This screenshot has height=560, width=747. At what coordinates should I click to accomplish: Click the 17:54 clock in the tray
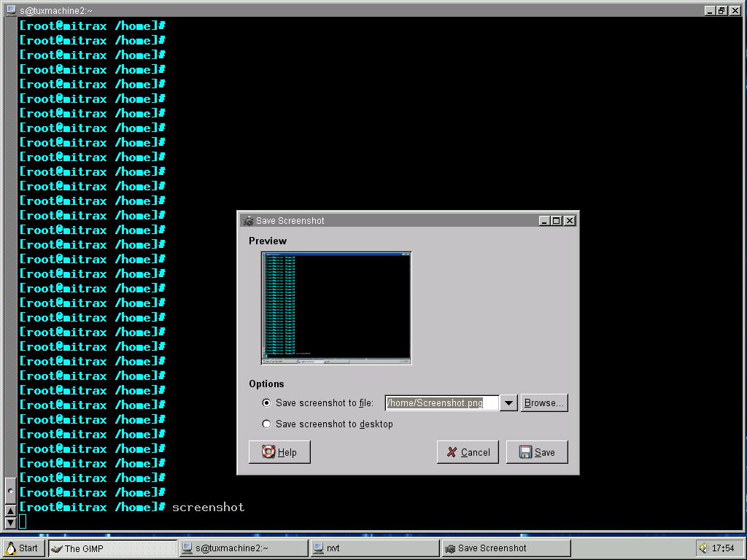pos(723,548)
